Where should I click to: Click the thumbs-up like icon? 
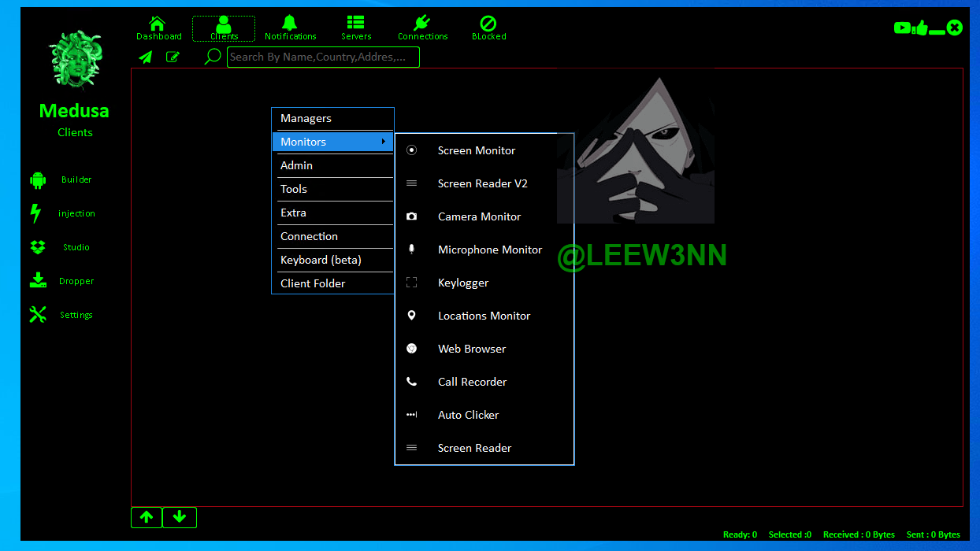coord(921,28)
